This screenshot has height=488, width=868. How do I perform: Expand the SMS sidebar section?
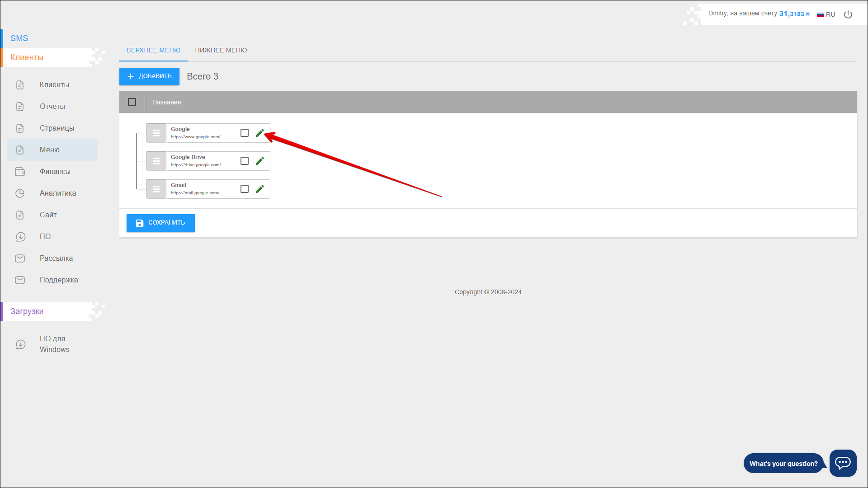point(19,38)
